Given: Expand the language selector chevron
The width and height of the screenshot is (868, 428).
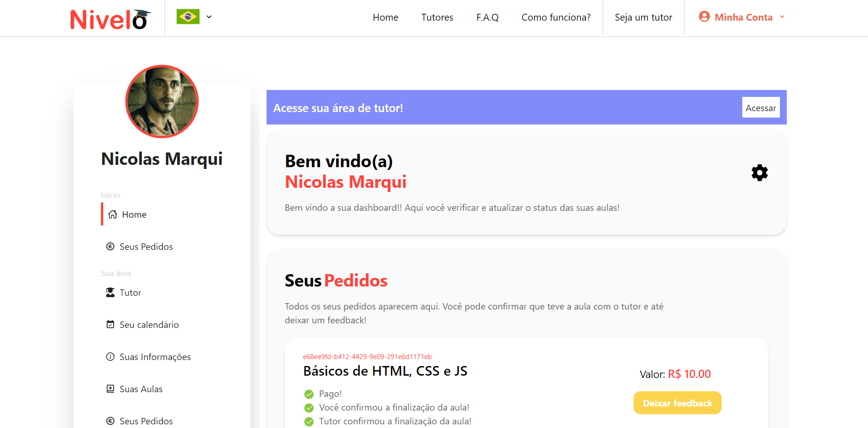Looking at the screenshot, I should 209,17.
